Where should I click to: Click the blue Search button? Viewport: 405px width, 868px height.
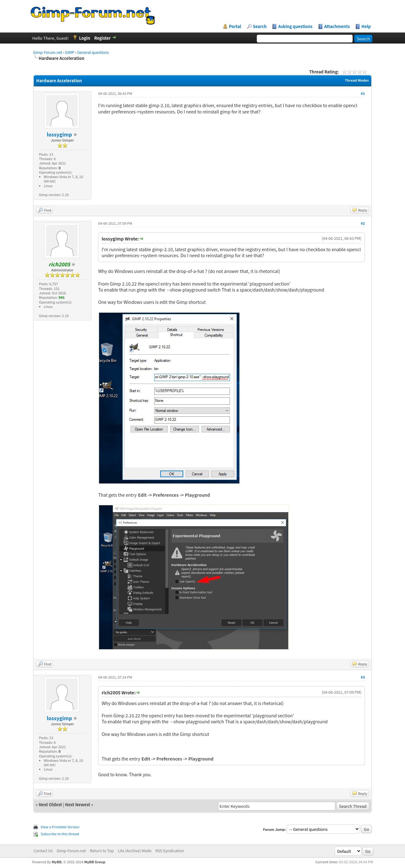click(x=363, y=39)
